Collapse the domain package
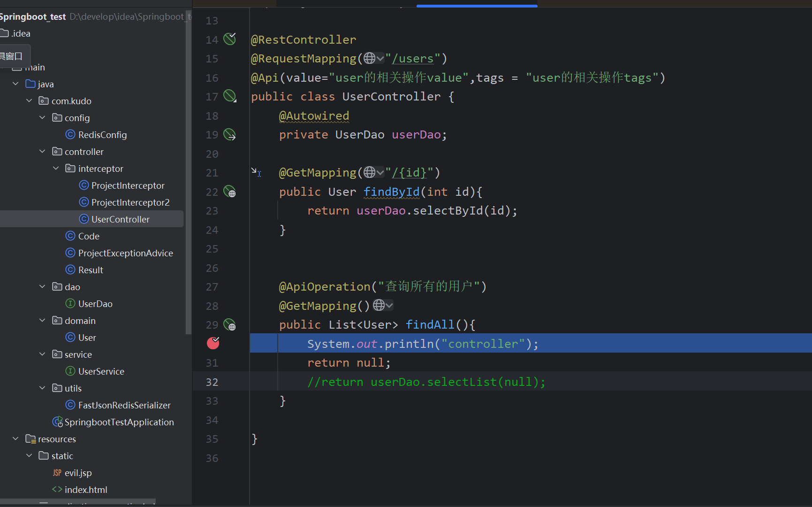The width and height of the screenshot is (812, 507). (43, 321)
